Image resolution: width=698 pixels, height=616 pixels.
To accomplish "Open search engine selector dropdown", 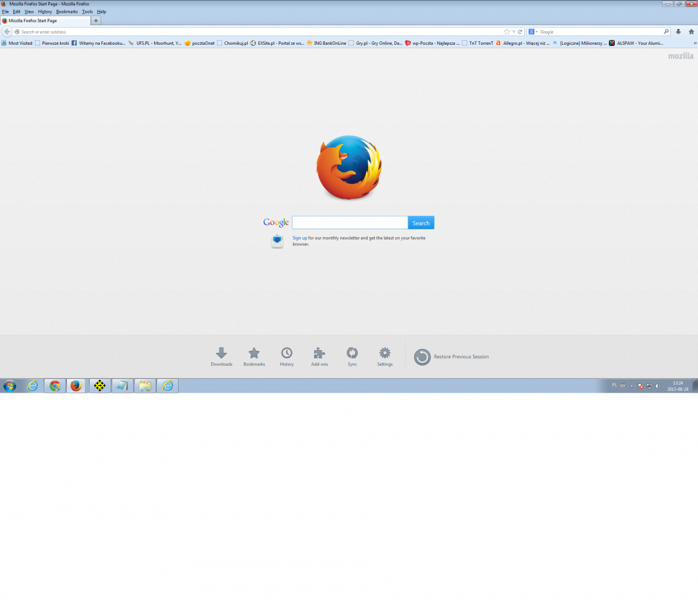I will pos(533,32).
